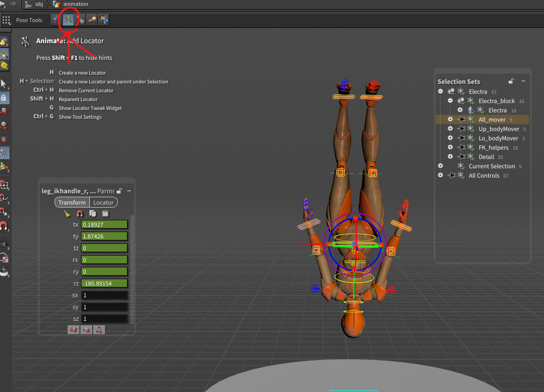Click the magnet icon in Parms panel
The width and height of the screenshot is (544, 392).
click(x=80, y=214)
